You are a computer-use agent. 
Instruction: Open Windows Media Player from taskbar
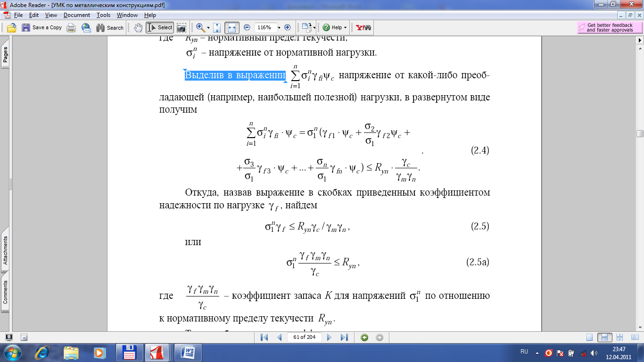(99, 352)
